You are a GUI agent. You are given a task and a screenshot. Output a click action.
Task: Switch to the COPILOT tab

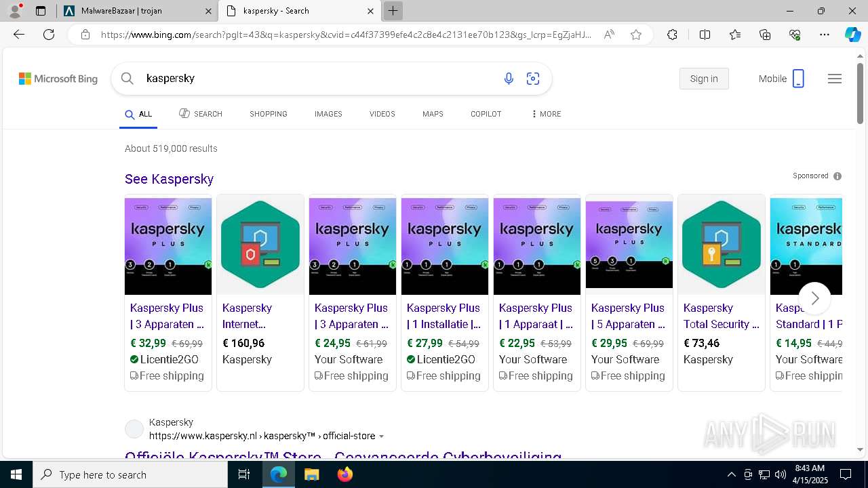486,114
